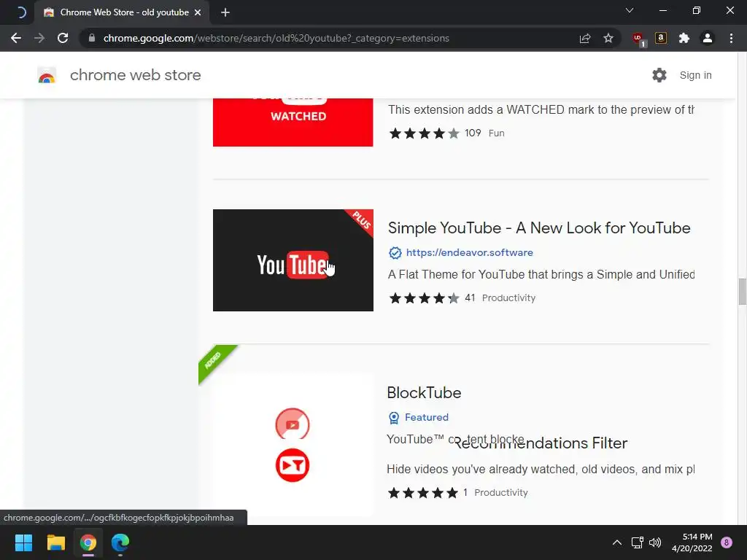
Task: Open the Chrome profile avatar
Action: tap(708, 38)
